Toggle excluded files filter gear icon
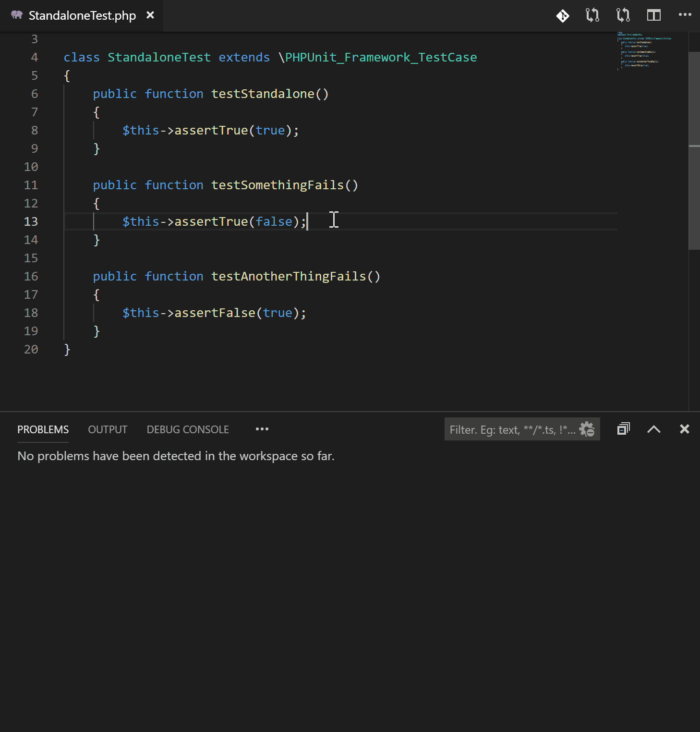The width and height of the screenshot is (700, 732). click(x=587, y=429)
